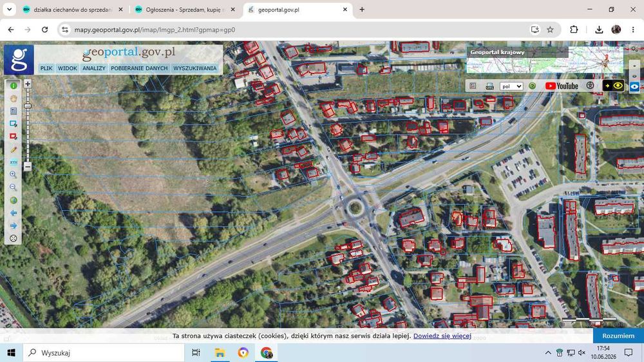Open the XTH coordinates tool
This screenshot has width=644, height=362.
pyautogui.click(x=14, y=162)
